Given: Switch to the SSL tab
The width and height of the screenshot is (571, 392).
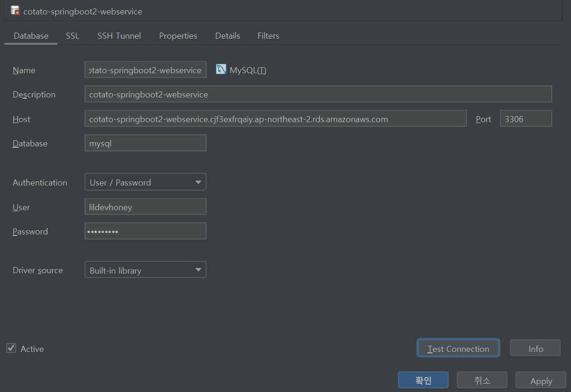Looking at the screenshot, I should point(72,36).
